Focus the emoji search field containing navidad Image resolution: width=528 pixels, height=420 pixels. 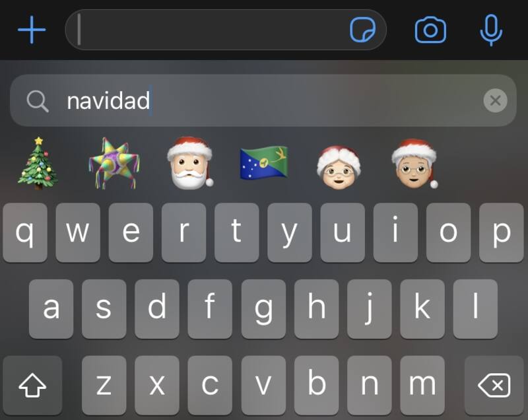pos(263,100)
